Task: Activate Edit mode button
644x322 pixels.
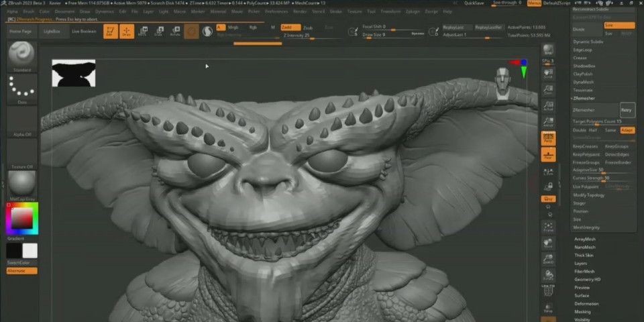Action: coord(111,32)
